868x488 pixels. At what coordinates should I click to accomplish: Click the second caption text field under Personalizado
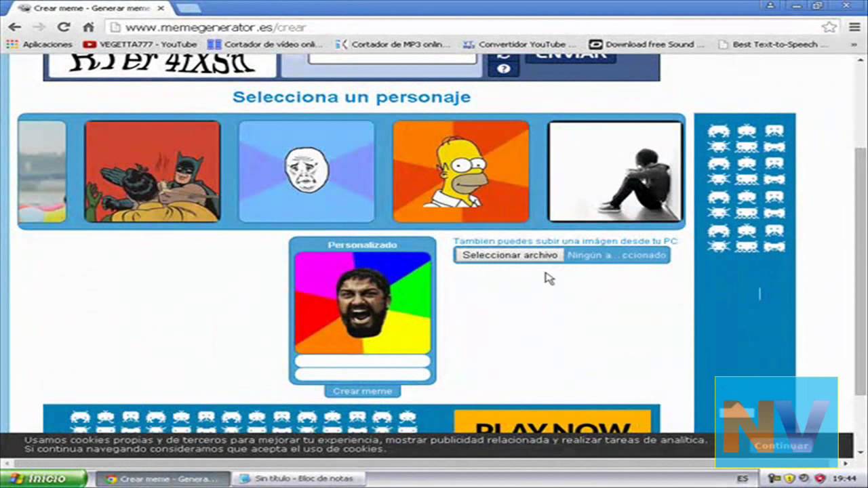click(363, 374)
